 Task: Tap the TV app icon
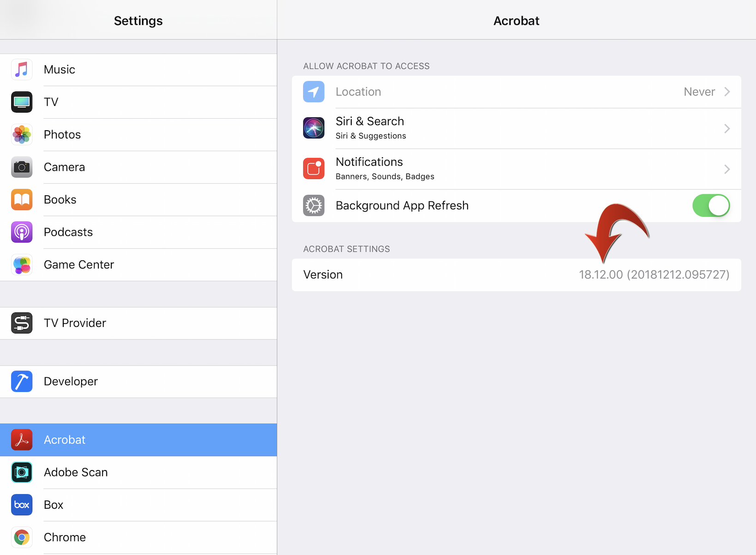(x=22, y=102)
